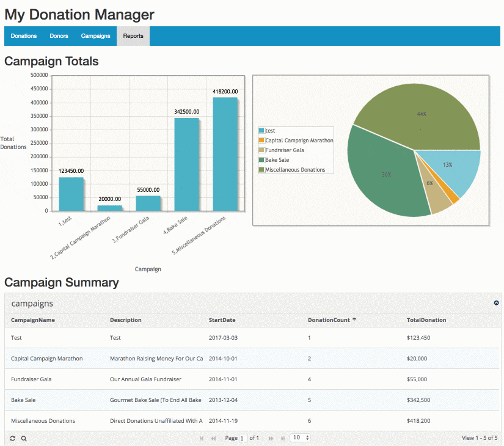The width and height of the screenshot is (504, 446).
Task: Switch to the Donors tab
Action: [59, 36]
